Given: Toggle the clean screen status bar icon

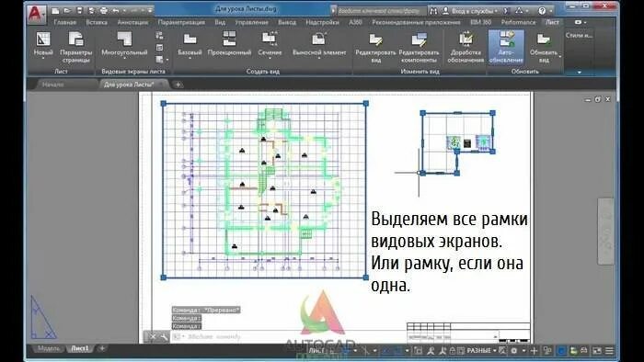Looking at the screenshot, I should point(596,351).
